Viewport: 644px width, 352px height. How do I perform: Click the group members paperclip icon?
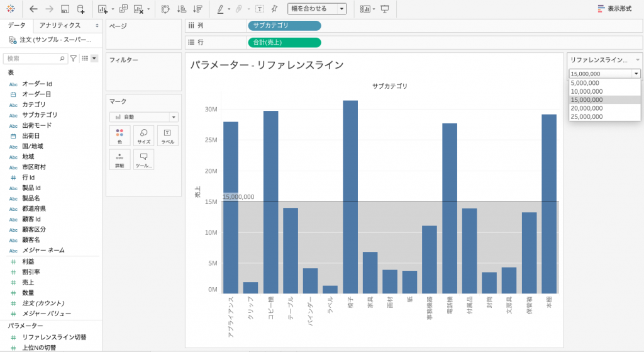pyautogui.click(x=238, y=9)
